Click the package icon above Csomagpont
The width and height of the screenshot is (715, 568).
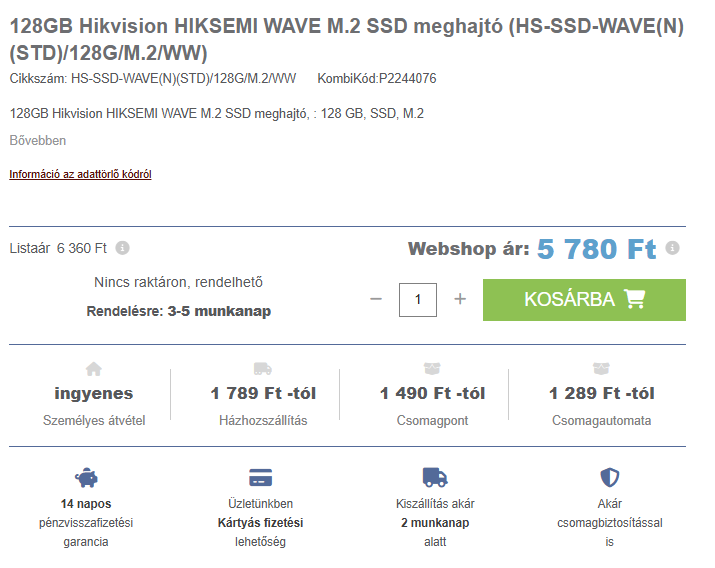click(x=432, y=368)
